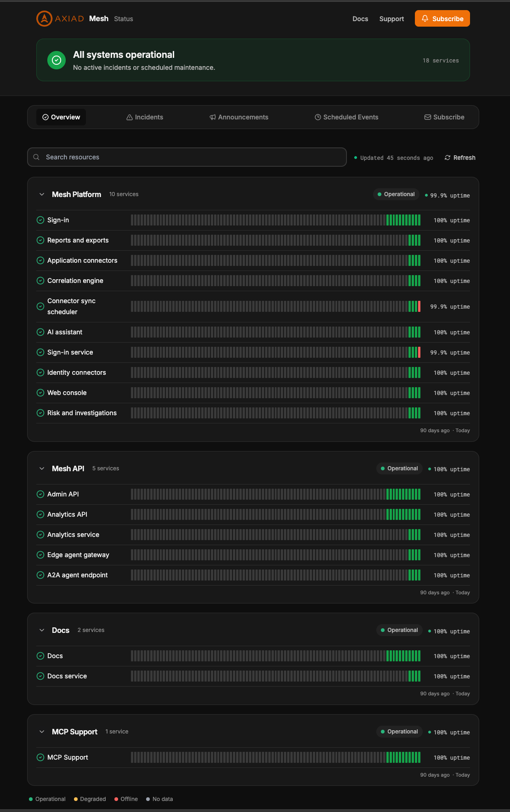Click the Analytics service status icon
Image resolution: width=510 pixels, height=812 pixels.
point(40,535)
